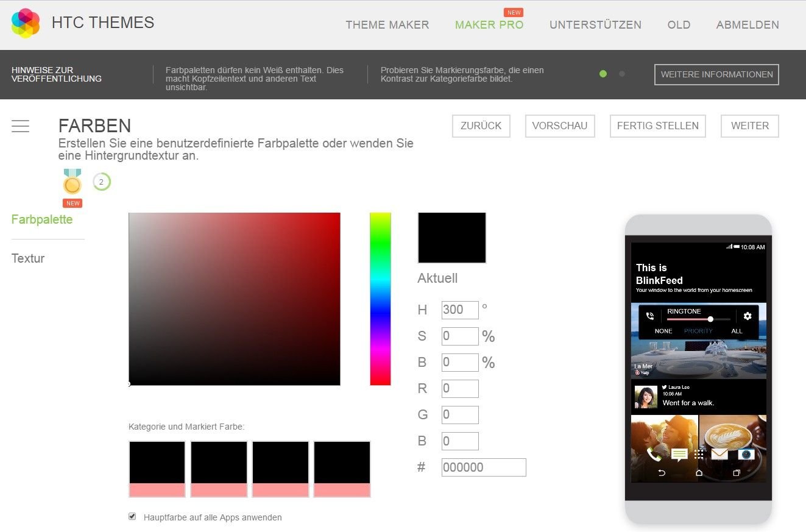Click the phone call icon in preview dock

654,455
